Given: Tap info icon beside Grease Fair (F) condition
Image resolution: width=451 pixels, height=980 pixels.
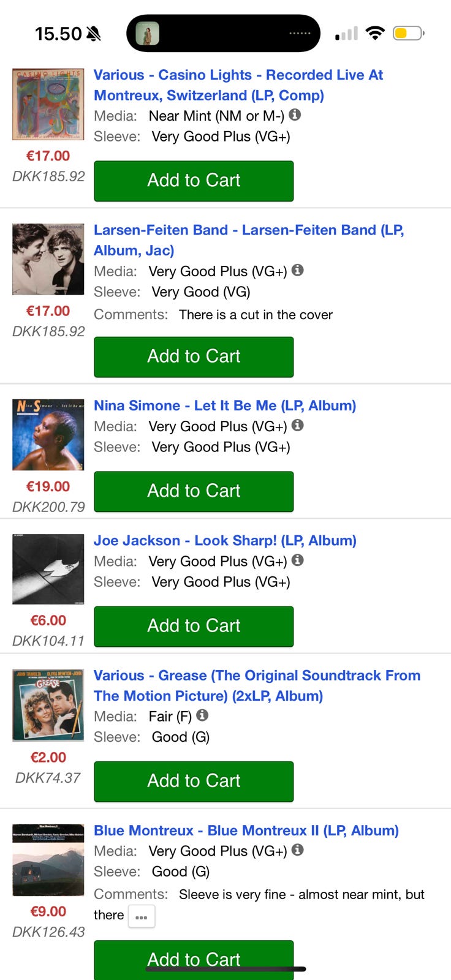Looking at the screenshot, I should click(202, 715).
